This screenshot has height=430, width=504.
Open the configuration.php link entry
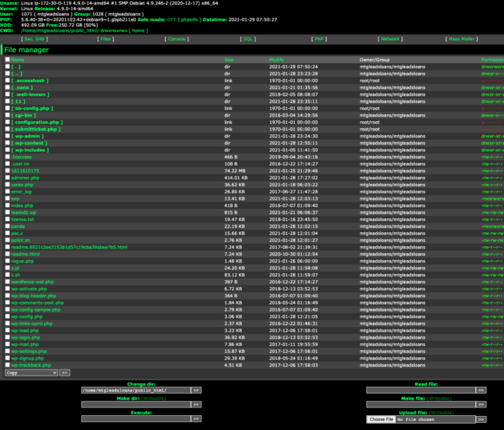37,123
